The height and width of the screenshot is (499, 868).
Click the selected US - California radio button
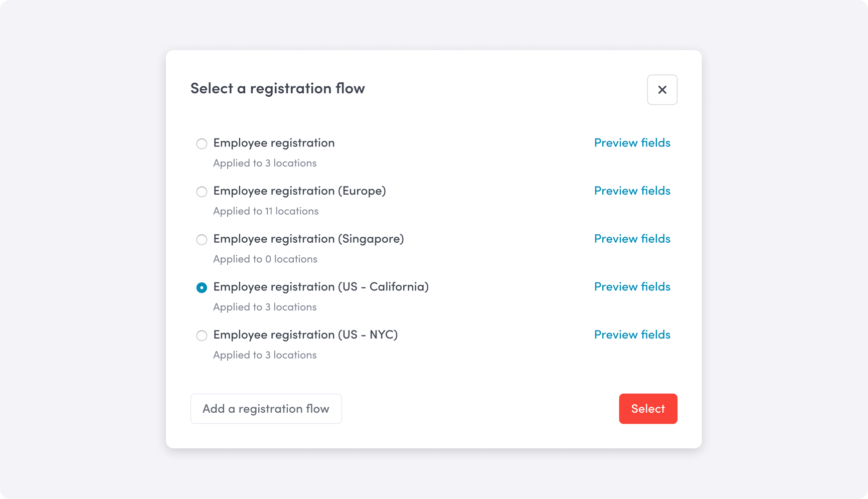[x=202, y=288]
